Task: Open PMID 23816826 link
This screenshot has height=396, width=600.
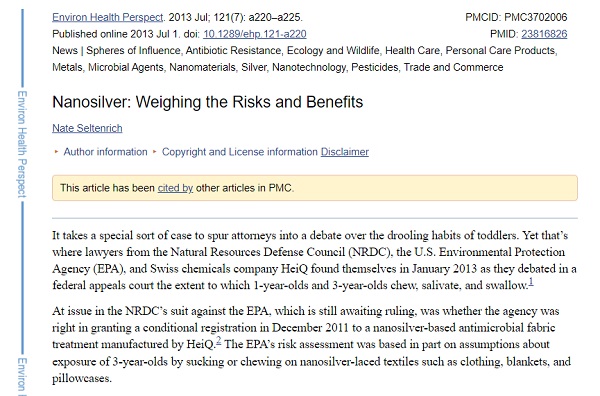Action: pos(544,34)
